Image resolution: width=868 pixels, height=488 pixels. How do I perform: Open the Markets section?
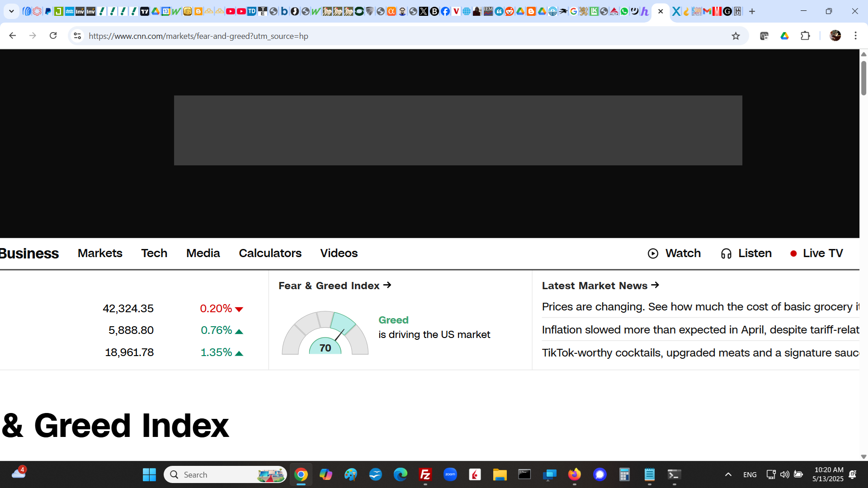pyautogui.click(x=100, y=253)
